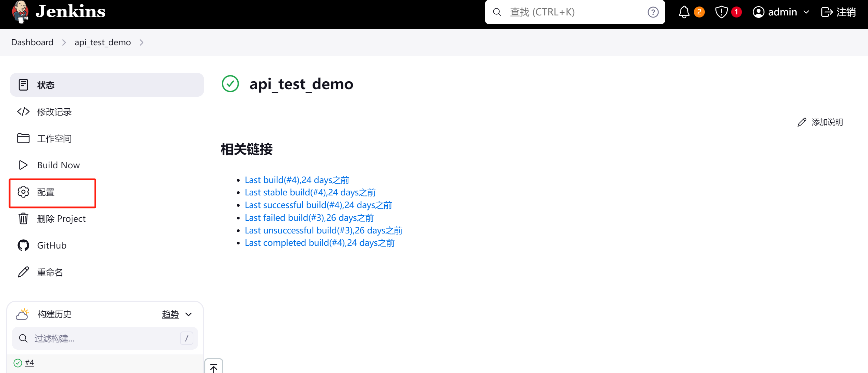The image size is (868, 373).
Task: Open 工作空间 workspace
Action: [x=54, y=139]
